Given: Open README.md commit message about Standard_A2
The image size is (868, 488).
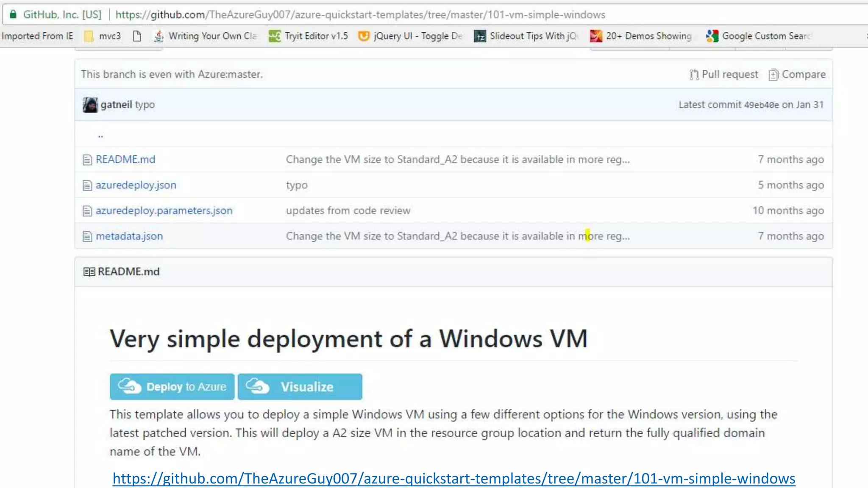Looking at the screenshot, I should tap(458, 159).
